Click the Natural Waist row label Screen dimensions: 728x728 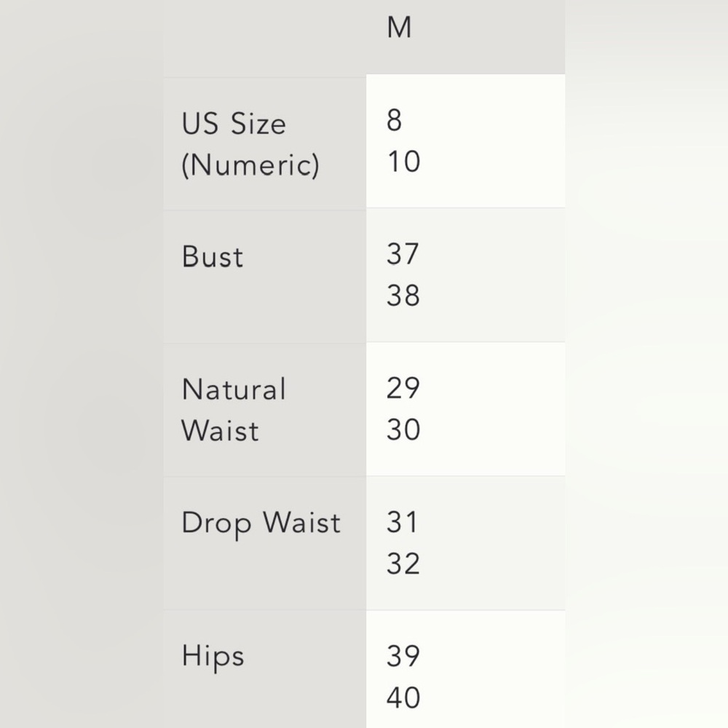(x=234, y=409)
